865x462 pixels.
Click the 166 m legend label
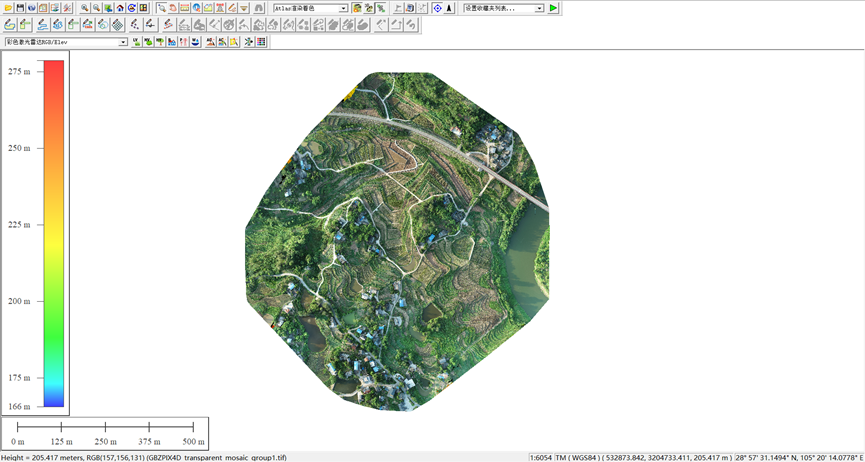(x=18, y=406)
